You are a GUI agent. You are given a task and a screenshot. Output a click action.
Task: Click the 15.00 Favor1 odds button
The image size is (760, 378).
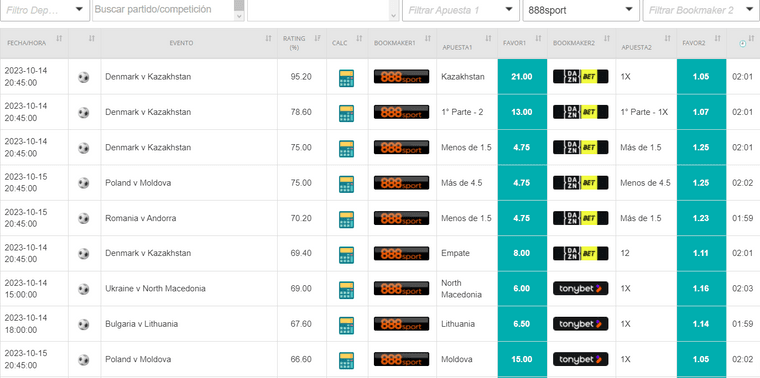(522, 360)
